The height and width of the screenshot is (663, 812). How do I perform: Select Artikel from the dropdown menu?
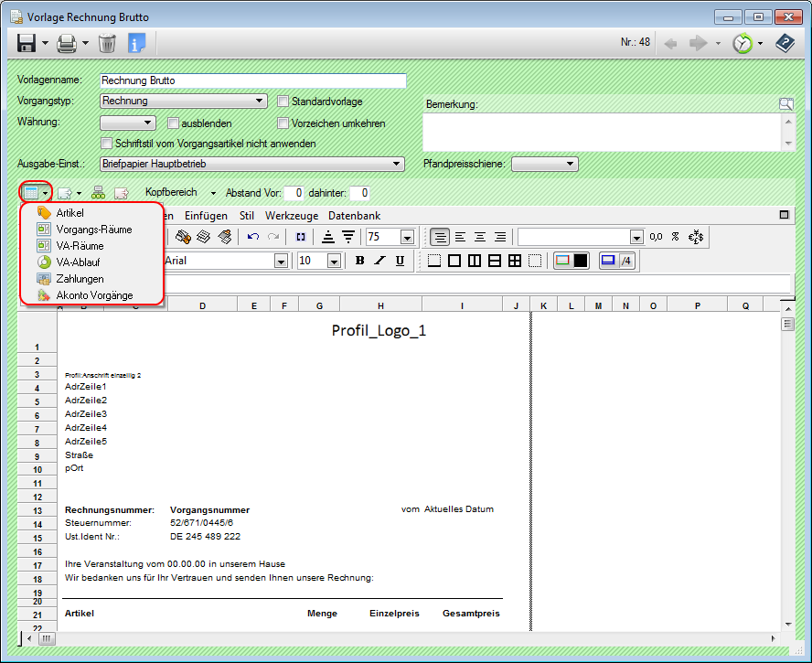(x=69, y=213)
